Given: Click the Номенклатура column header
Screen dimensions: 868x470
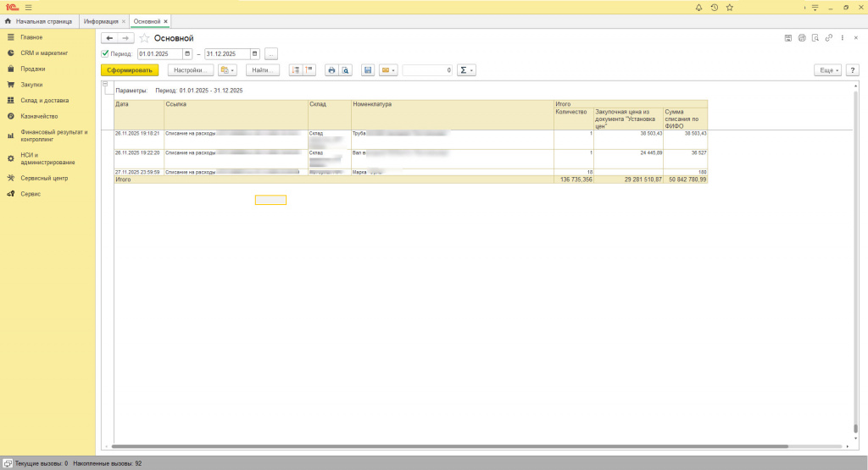Looking at the screenshot, I should coord(453,115).
